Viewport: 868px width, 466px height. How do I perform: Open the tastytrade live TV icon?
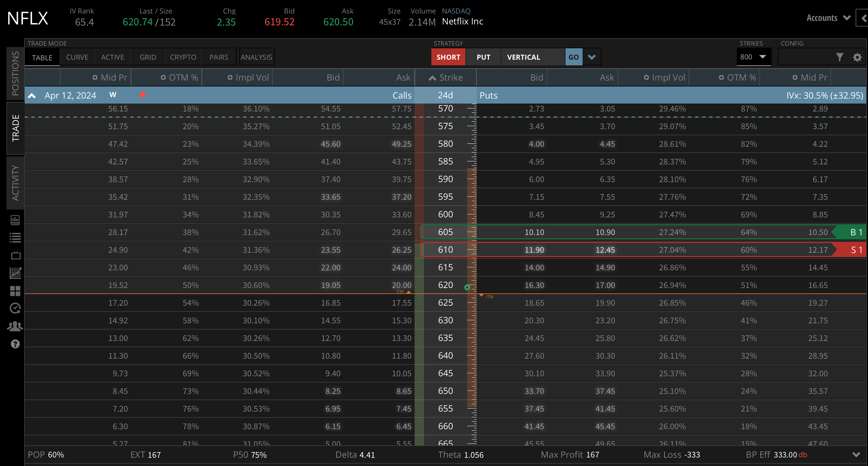click(15, 255)
